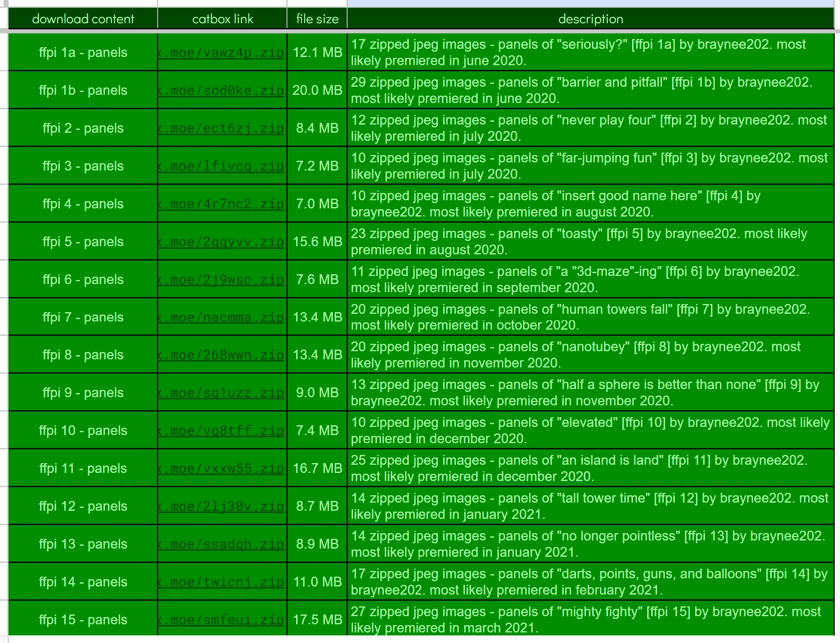Click the 17.5 MB file size cell
Screen dimensions: 840x643
[x=316, y=619]
